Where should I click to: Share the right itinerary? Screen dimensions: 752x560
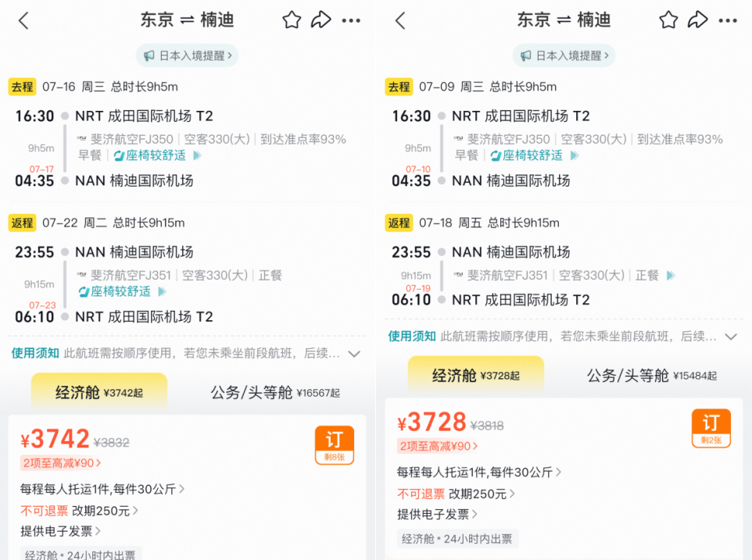point(698,20)
